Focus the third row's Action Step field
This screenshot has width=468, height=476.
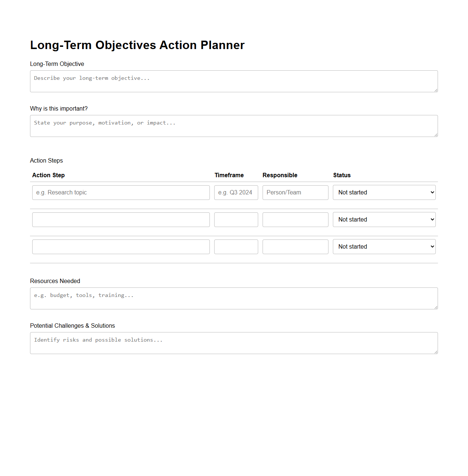coord(121,246)
